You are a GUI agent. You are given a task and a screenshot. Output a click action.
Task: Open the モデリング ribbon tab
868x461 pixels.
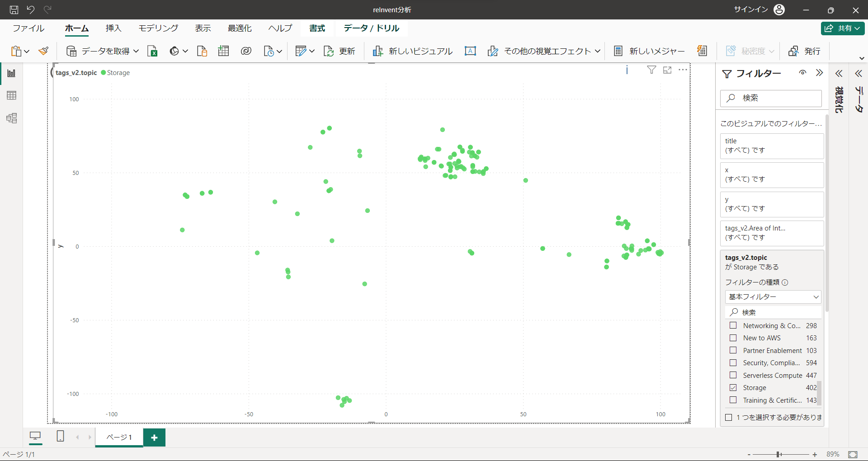click(x=158, y=28)
